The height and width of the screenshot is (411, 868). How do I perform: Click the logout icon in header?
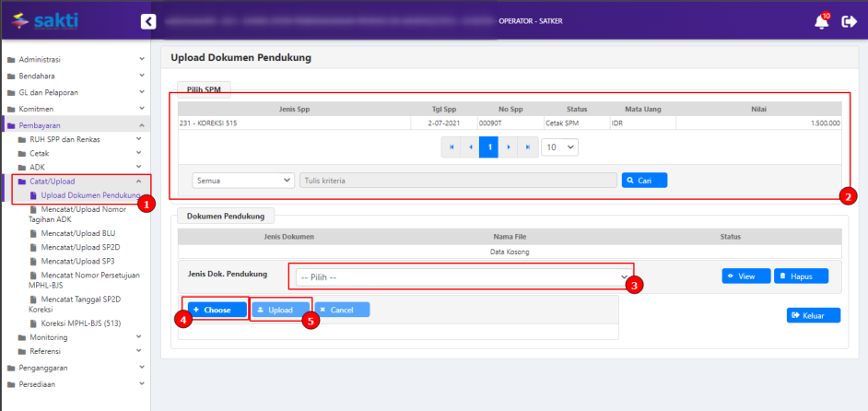click(x=850, y=21)
